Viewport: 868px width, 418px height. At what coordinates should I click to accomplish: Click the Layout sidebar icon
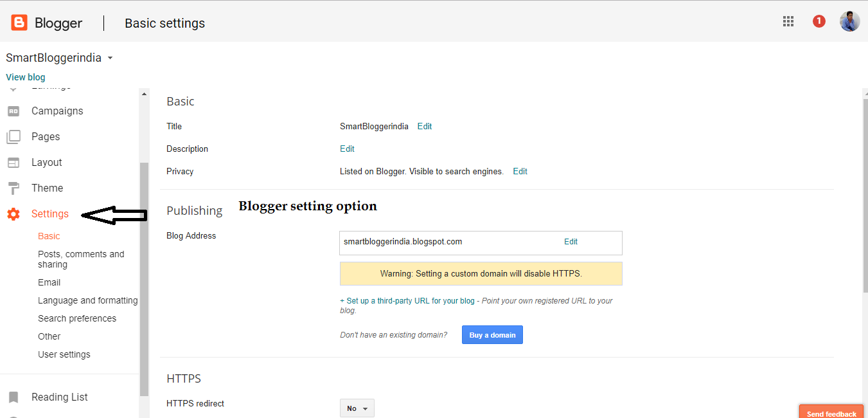click(13, 162)
